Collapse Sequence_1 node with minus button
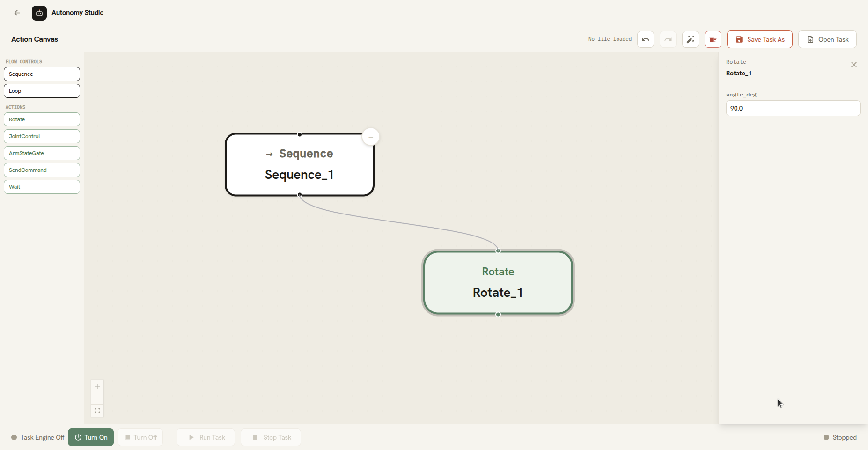 (371, 137)
